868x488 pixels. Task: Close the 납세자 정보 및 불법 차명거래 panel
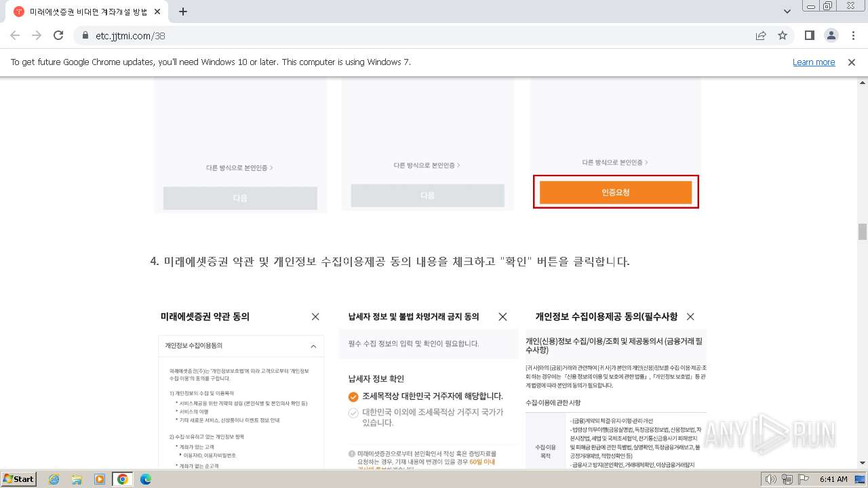[502, 317]
